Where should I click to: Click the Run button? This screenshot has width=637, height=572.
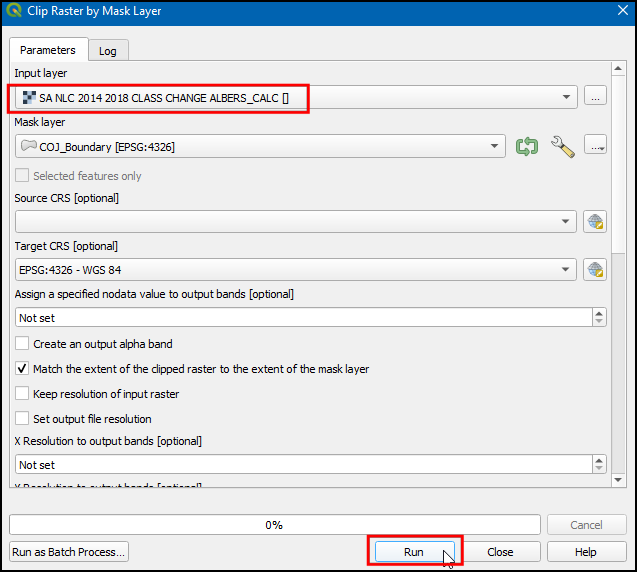[414, 552]
